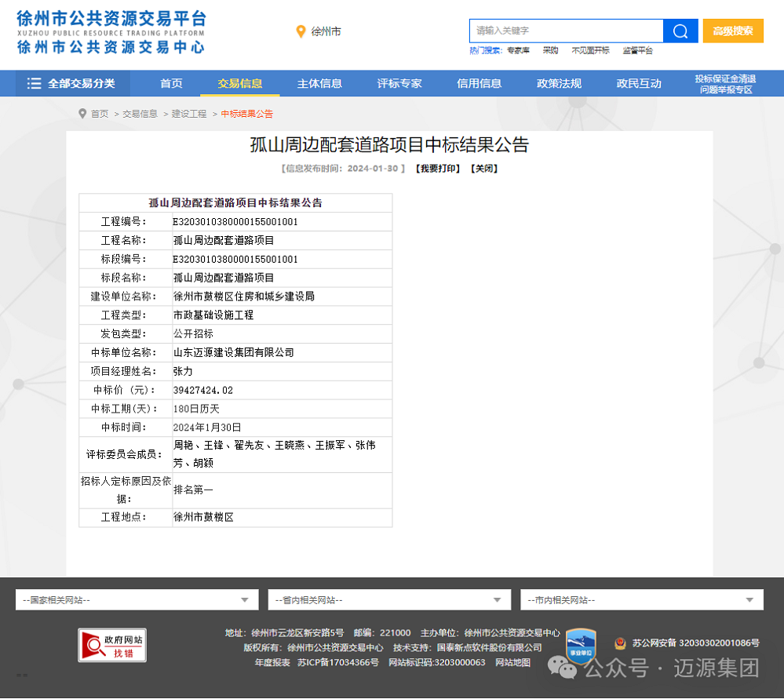Click the 采购 hot search link
784x699 pixels.
(550, 50)
